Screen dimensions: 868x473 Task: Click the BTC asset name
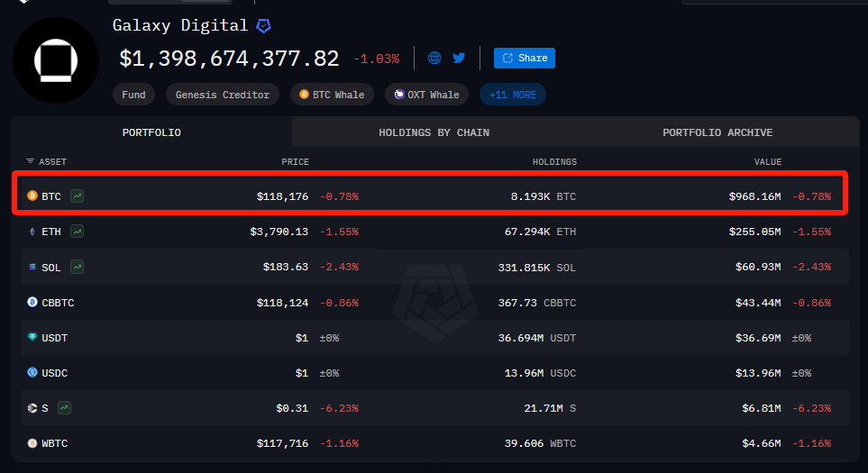tap(51, 196)
